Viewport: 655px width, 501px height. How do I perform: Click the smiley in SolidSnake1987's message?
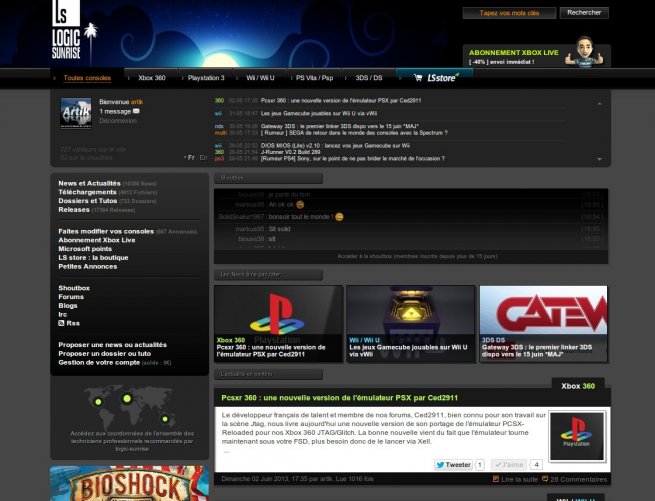coord(339,217)
